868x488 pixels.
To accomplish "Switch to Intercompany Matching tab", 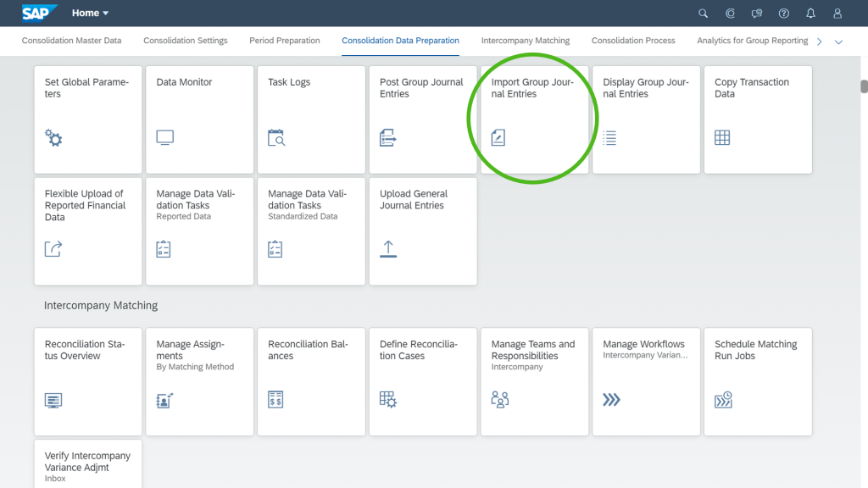I will pyautogui.click(x=526, y=41).
